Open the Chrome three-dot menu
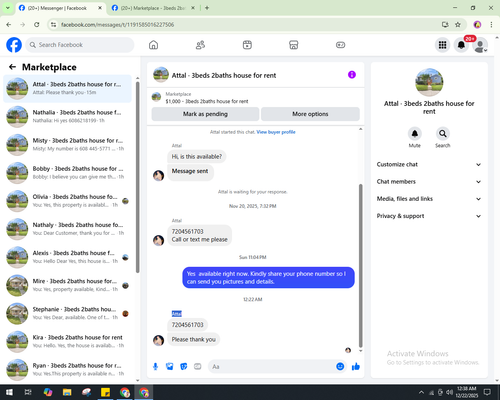Viewport: 500px width, 400px height. pyautogui.click(x=491, y=24)
